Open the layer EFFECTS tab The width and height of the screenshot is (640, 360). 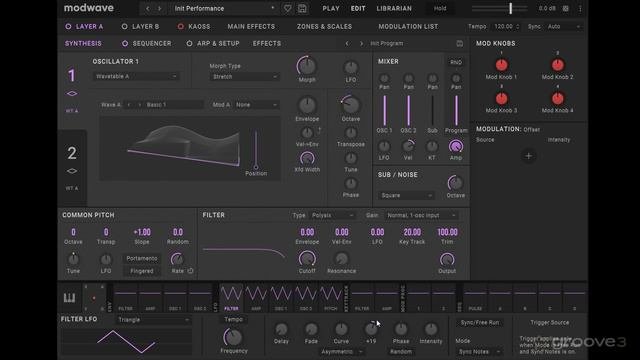[267, 43]
